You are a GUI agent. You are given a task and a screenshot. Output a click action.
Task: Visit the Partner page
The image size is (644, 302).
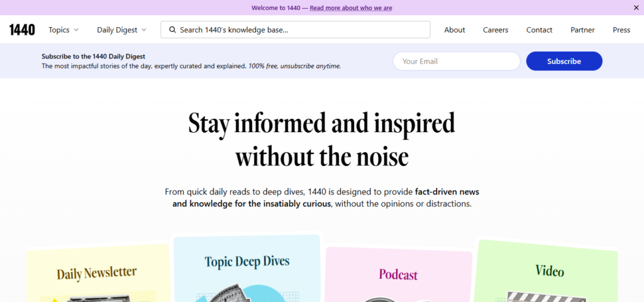point(582,30)
